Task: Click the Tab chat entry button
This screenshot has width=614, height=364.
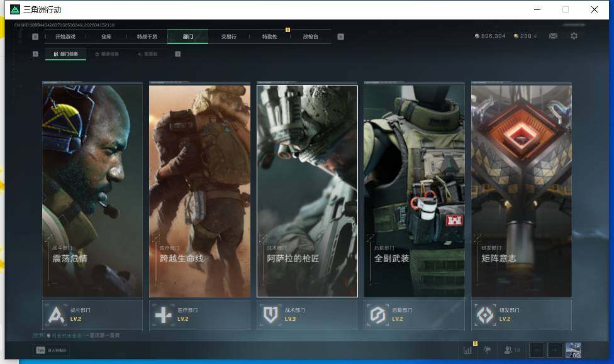Action: pos(52,350)
